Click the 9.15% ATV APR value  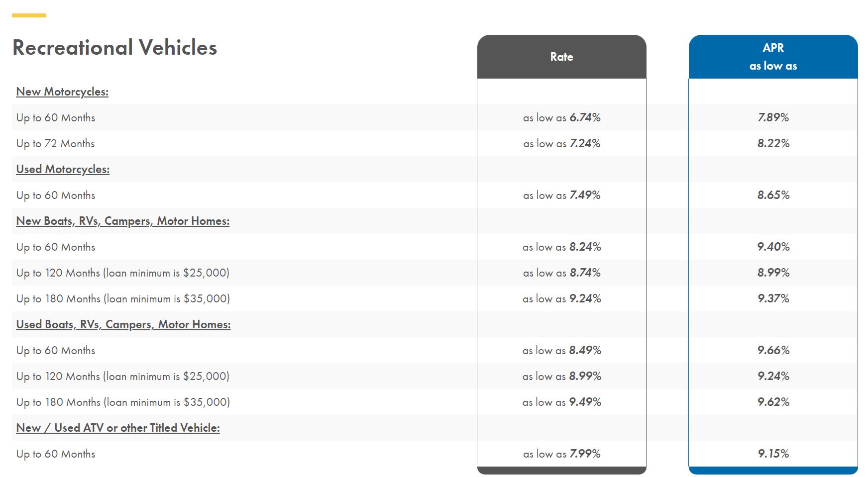[773, 454]
